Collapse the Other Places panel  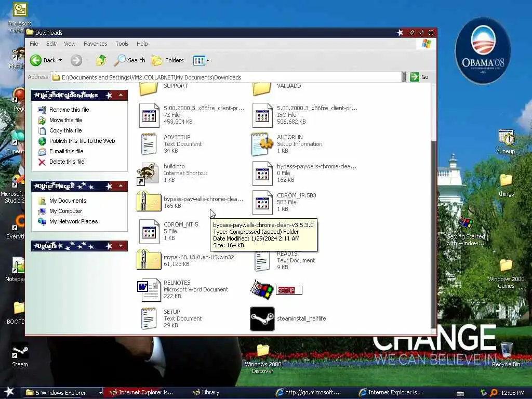click(121, 186)
